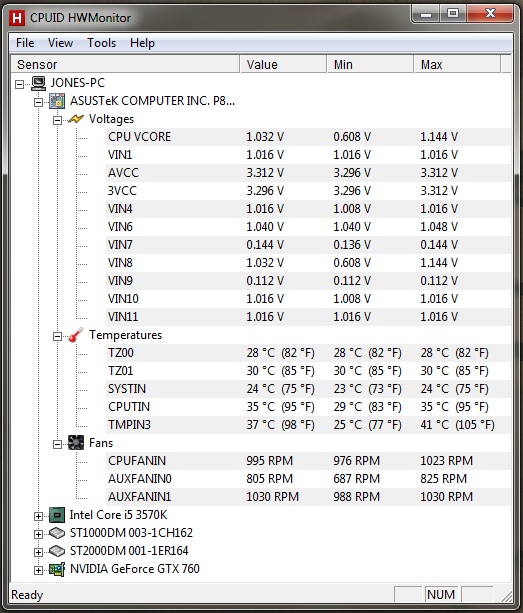Viewport: 523px width, 613px height.
Task: Click AUXFANIN0 min value 687 RPM
Action: [x=356, y=479]
